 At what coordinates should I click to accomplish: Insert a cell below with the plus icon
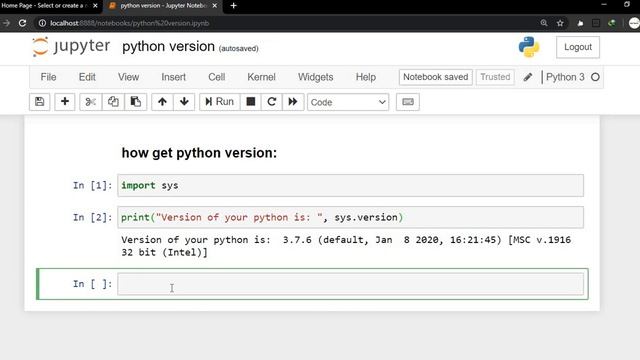point(64,102)
